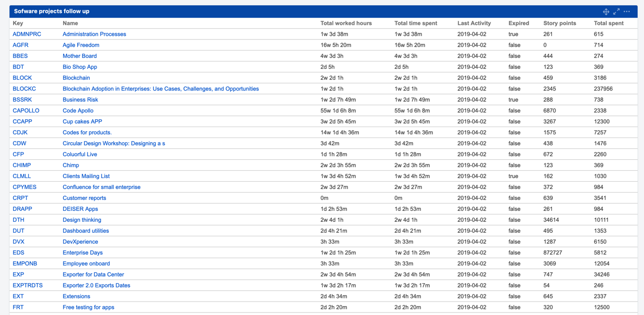Sort the table by the Expired column

tap(518, 23)
